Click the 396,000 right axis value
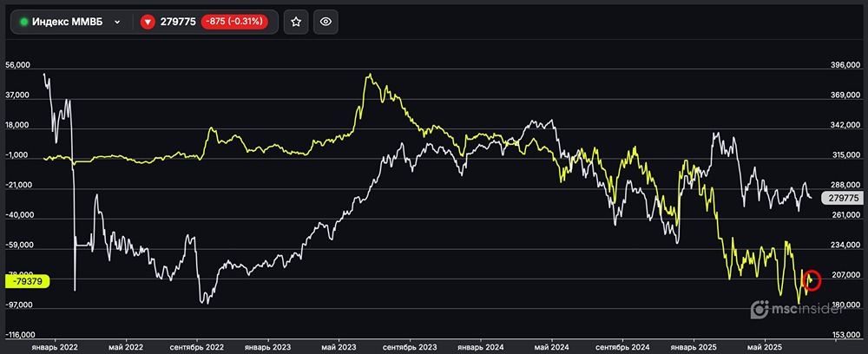 tap(845, 66)
